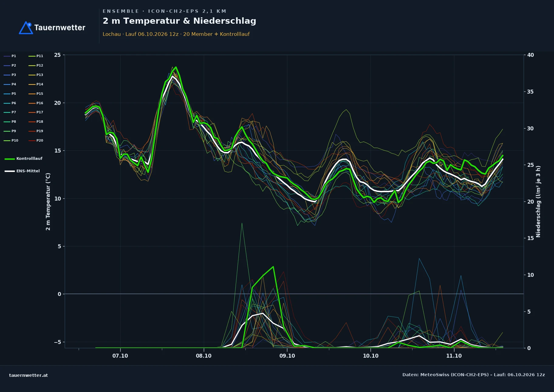Image resolution: width=554 pixels, height=392 pixels.
Task: Click the 'Niederschlag (l/m² je 3 h)' axis title
Action: [539, 201]
